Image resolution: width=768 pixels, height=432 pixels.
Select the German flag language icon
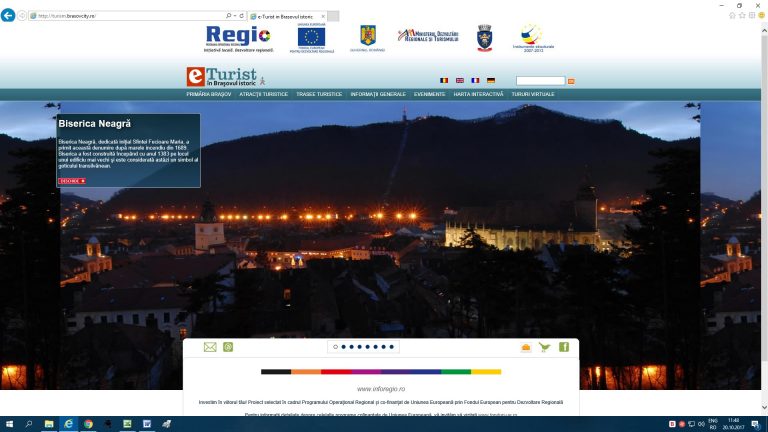point(491,80)
